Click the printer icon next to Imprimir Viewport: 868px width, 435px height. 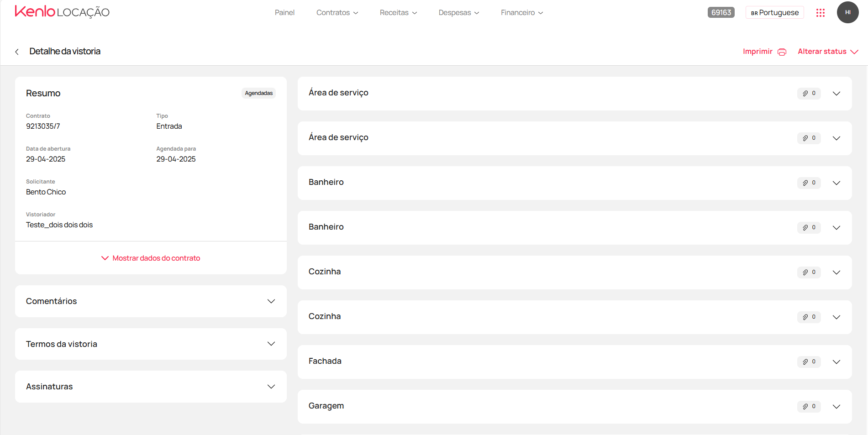pos(782,52)
